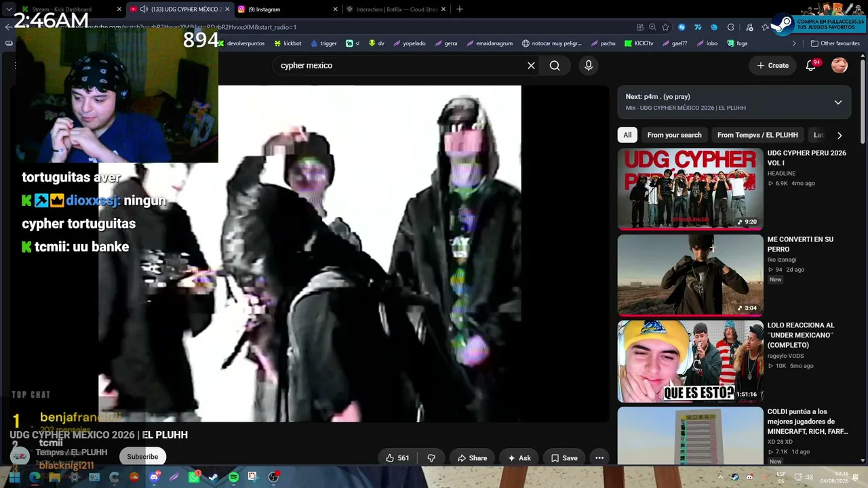Share the UDG CYPHER video
The height and width of the screenshot is (488, 868).
tap(473, 458)
